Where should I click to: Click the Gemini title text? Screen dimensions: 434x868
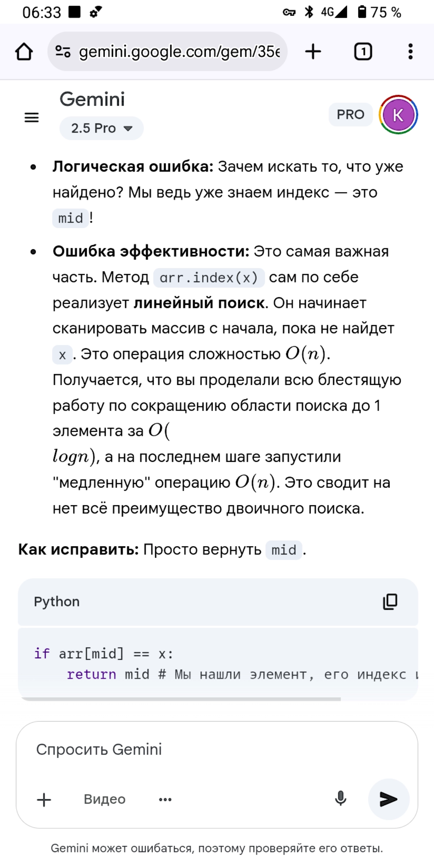pyautogui.click(x=92, y=99)
